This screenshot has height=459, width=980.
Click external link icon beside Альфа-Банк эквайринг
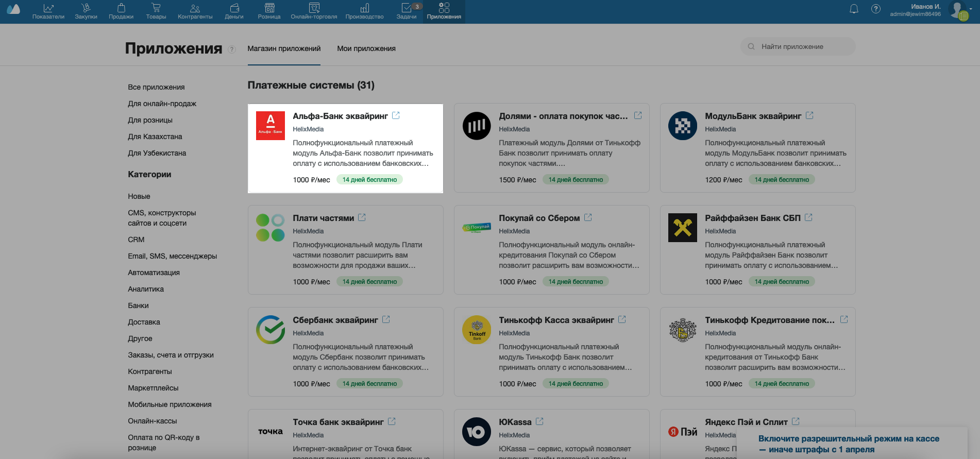(x=396, y=115)
